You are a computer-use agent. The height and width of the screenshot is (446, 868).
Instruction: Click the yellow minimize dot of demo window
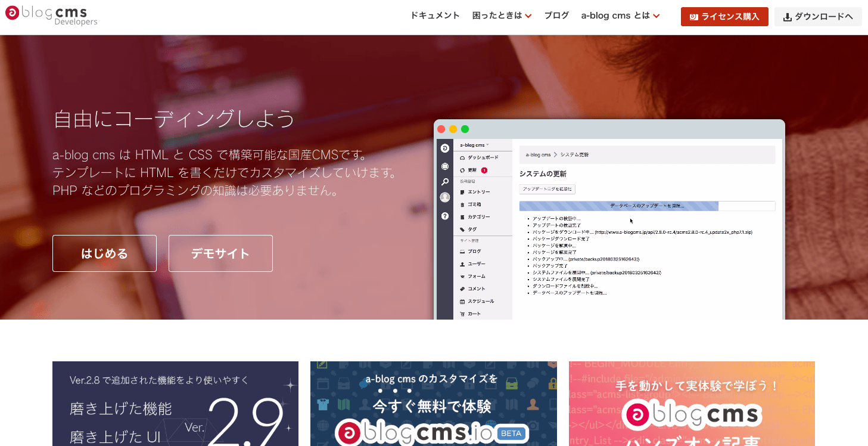453,129
